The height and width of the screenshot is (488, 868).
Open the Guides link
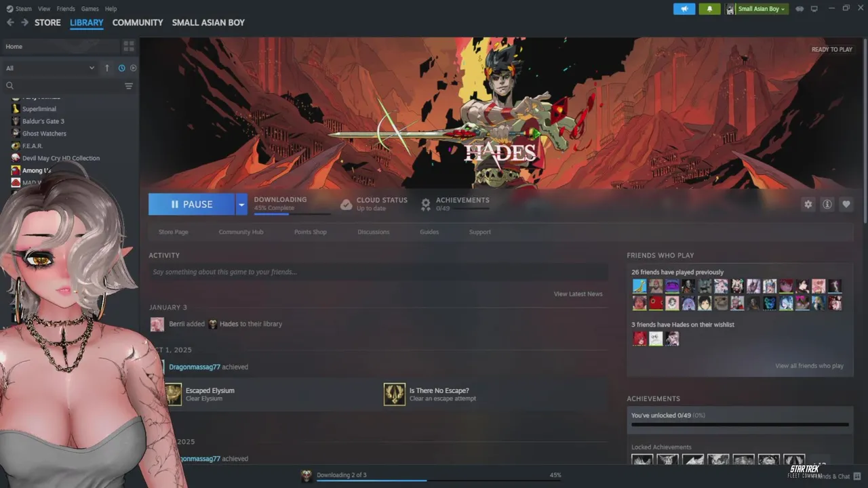429,232
